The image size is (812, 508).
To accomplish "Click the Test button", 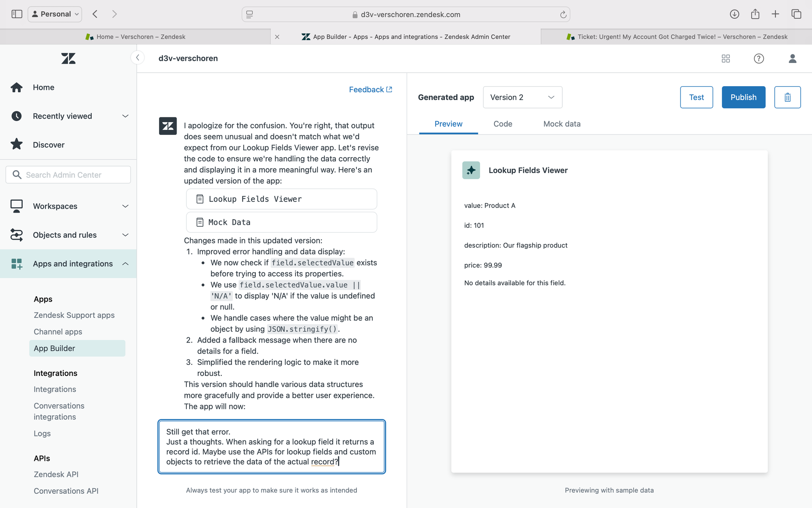I will tap(696, 97).
